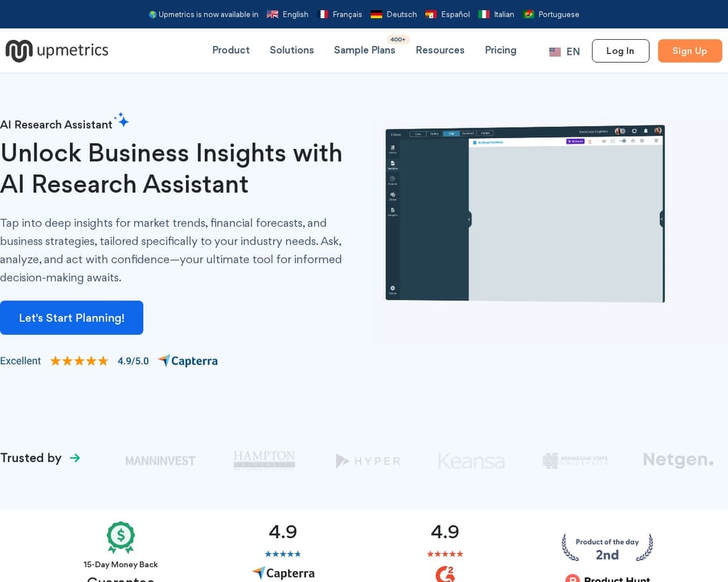Click the green arrow beside Trusted by

pyautogui.click(x=75, y=457)
